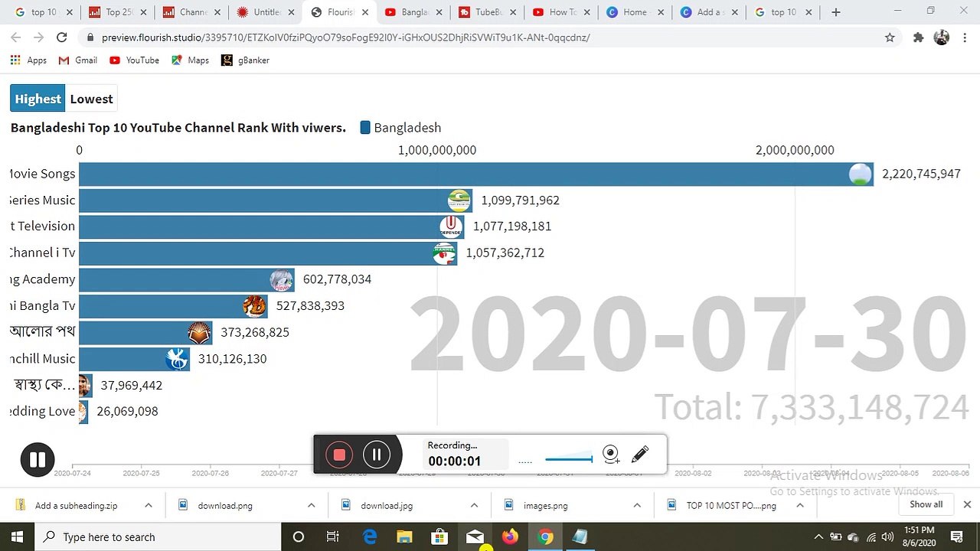Expand options for Add a subheading.zip

point(149,505)
